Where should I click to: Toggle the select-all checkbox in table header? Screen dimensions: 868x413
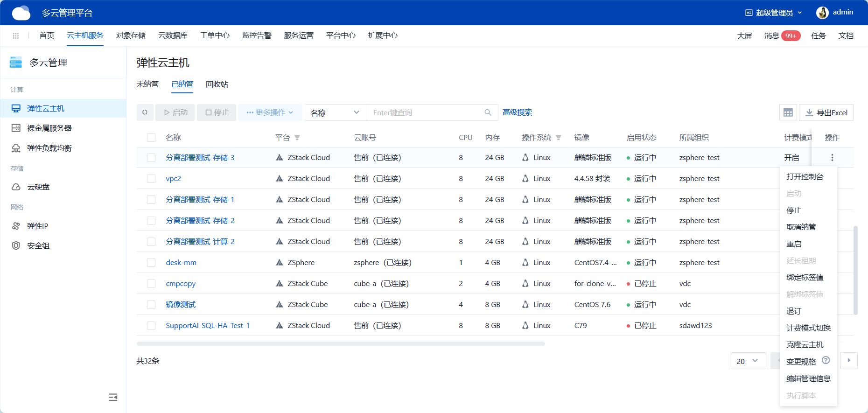151,138
